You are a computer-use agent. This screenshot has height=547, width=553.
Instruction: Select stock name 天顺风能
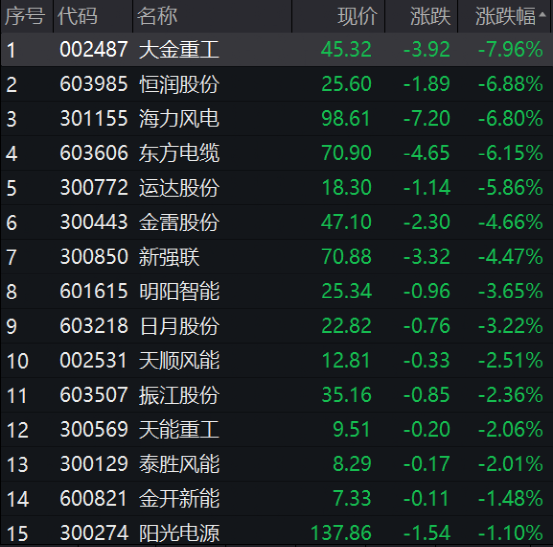pos(179,360)
